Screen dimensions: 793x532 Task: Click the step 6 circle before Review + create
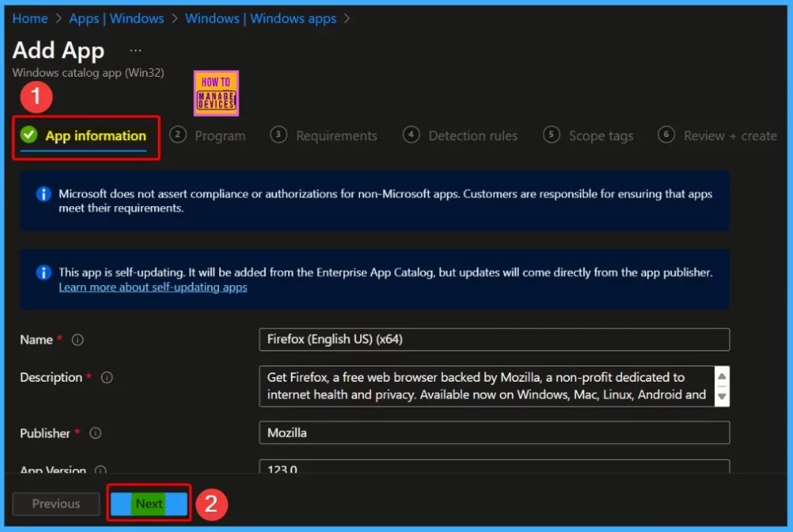tap(666, 135)
